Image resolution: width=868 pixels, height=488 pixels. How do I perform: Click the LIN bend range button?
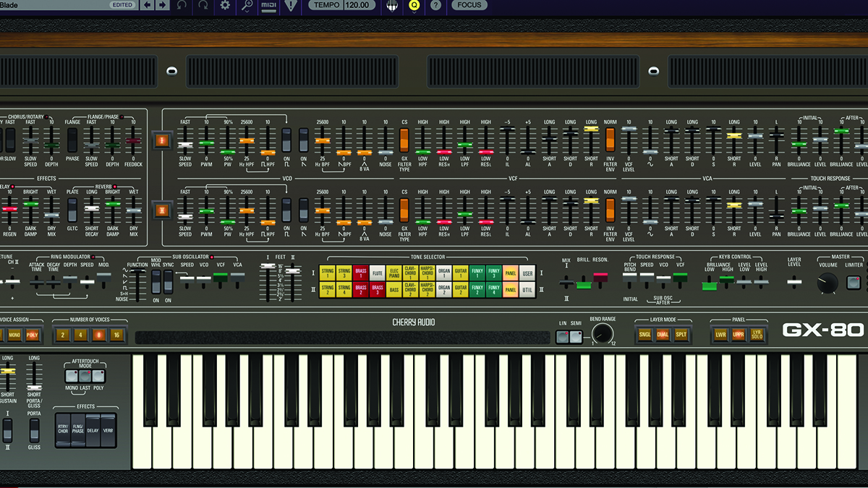563,335
